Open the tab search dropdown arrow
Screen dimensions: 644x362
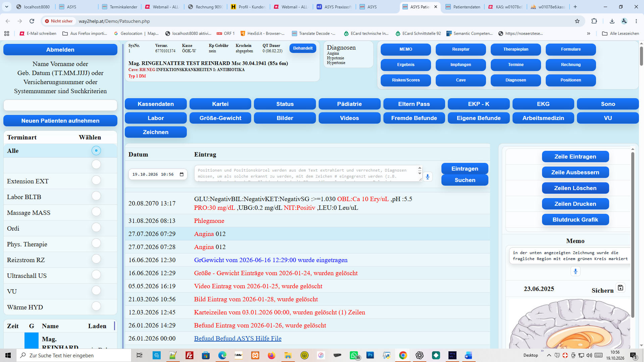tap(7, 7)
